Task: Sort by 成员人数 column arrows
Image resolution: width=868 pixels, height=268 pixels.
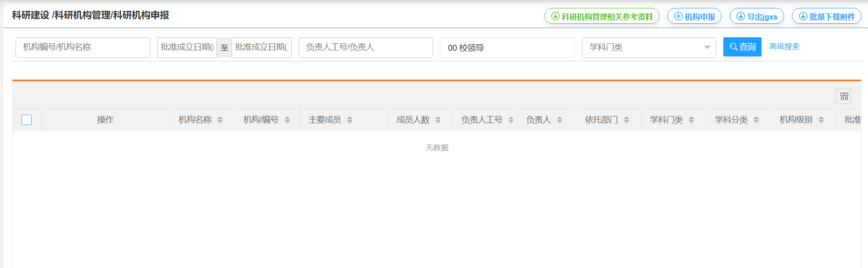Action: (438, 120)
